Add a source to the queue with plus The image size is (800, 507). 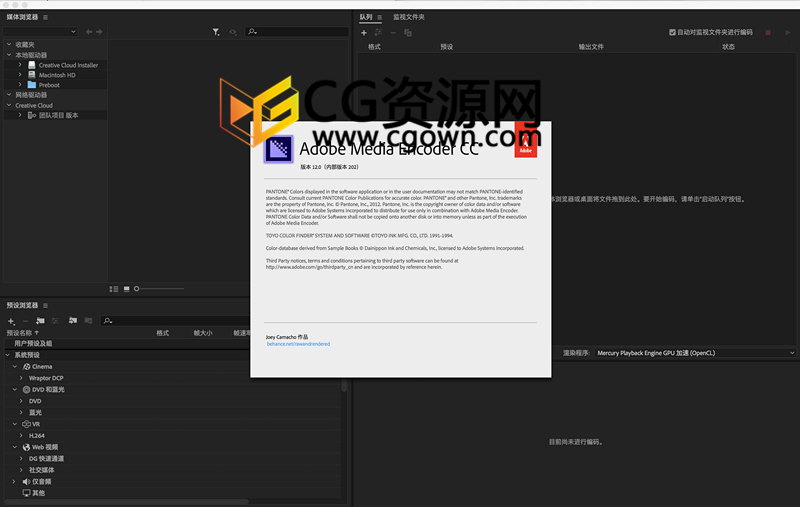(364, 33)
